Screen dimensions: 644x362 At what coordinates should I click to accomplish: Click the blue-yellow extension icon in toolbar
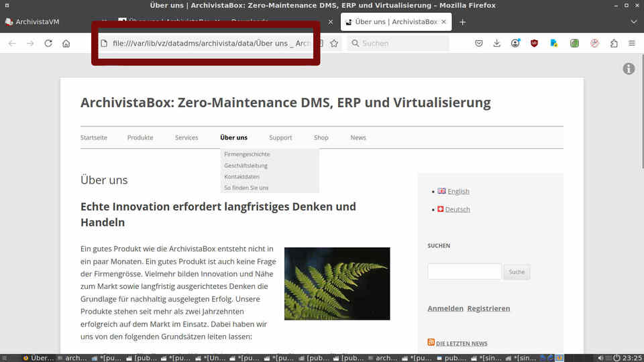553,43
